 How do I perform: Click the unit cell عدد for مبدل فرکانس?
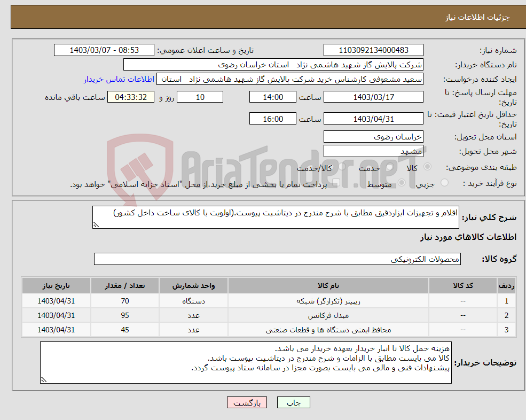coord(193,316)
